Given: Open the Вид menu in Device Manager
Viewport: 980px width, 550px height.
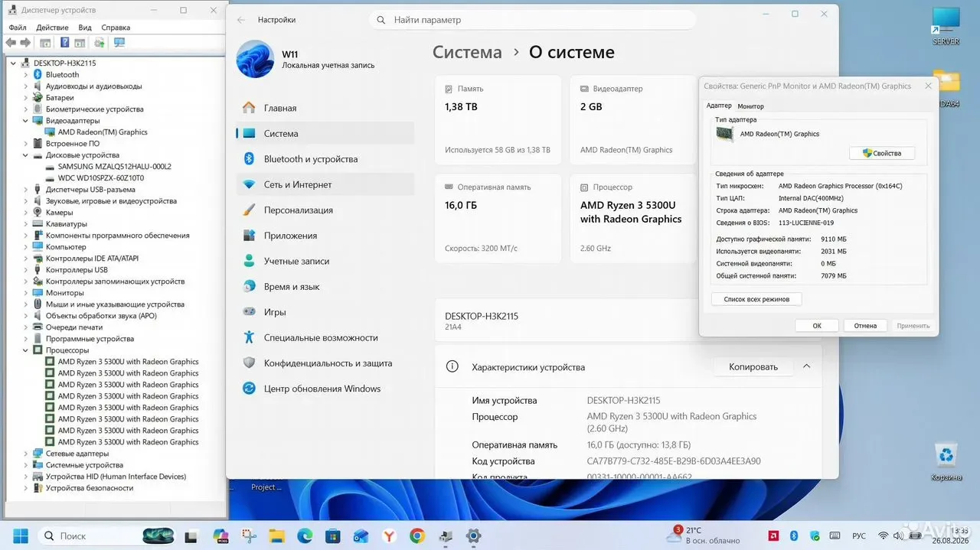Looking at the screenshot, I should [85, 28].
